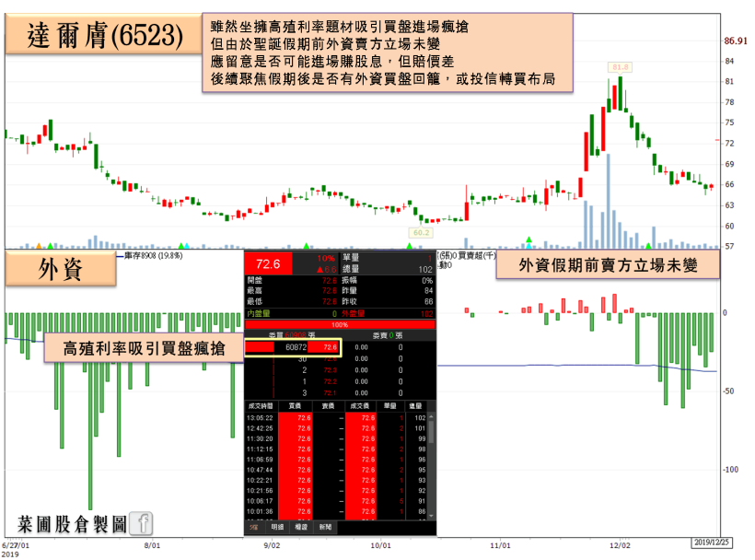This screenshot has width=755, height=560.
Task: Switch to the 明細 tab
Action: coord(277,527)
